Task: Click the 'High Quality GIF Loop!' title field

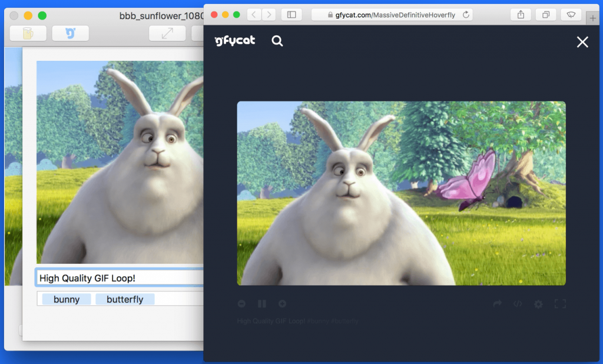Action: [x=120, y=278]
